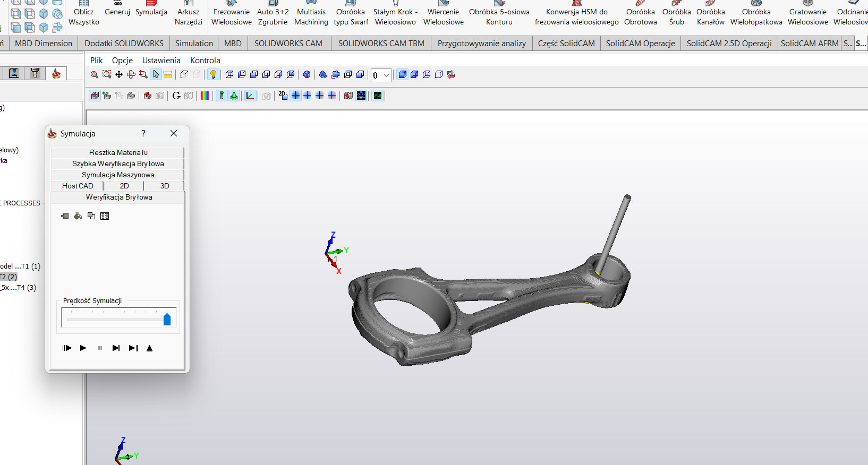The image size is (868, 465).
Task: Toggle the green tool holder display icon
Action: click(222, 96)
